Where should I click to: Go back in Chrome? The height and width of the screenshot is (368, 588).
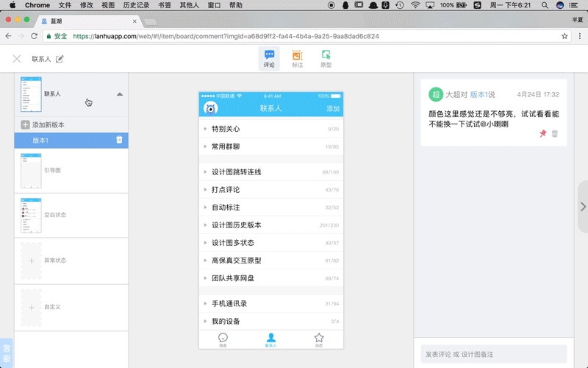(x=8, y=36)
